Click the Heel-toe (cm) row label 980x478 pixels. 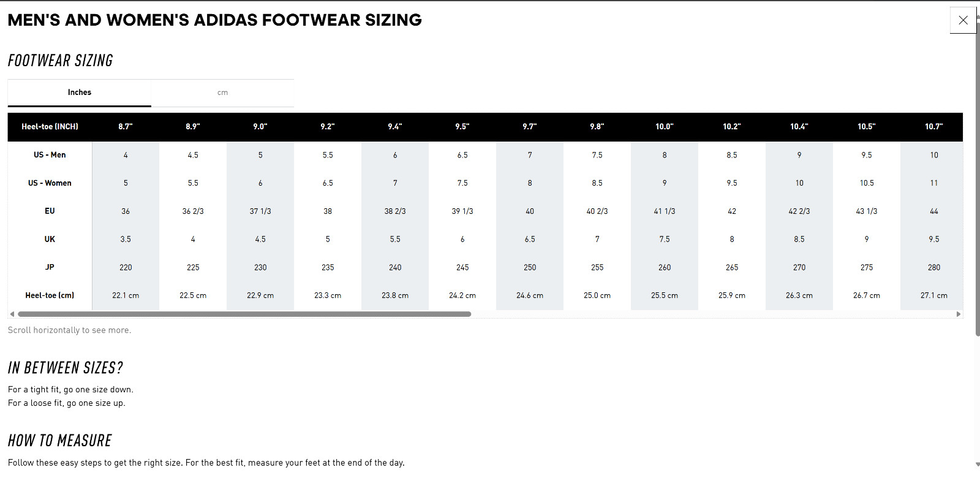click(50, 295)
